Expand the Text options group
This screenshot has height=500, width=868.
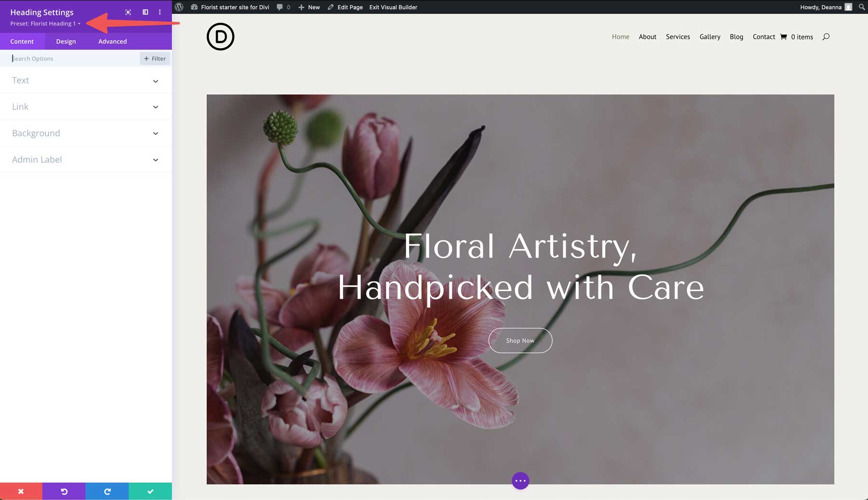coord(86,81)
